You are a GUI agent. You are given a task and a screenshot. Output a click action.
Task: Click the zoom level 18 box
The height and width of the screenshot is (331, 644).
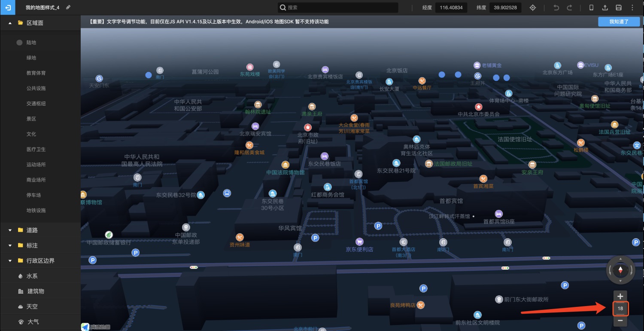[620, 308]
